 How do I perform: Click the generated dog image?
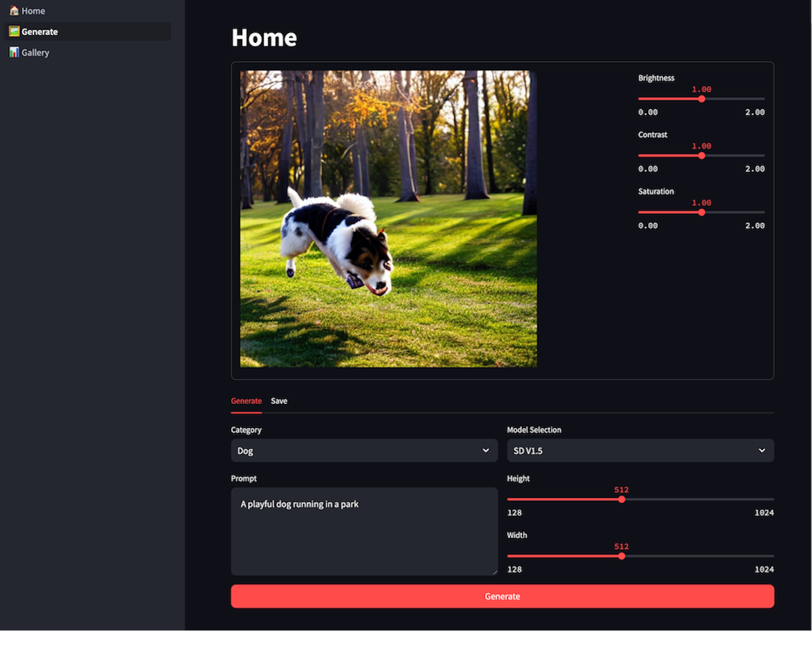(x=389, y=219)
